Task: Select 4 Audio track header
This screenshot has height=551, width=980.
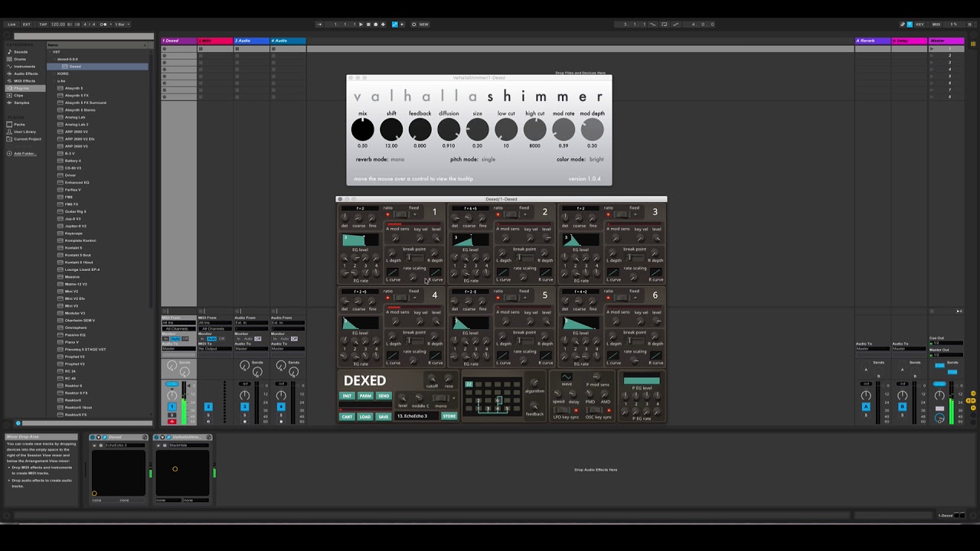Action: click(x=288, y=41)
